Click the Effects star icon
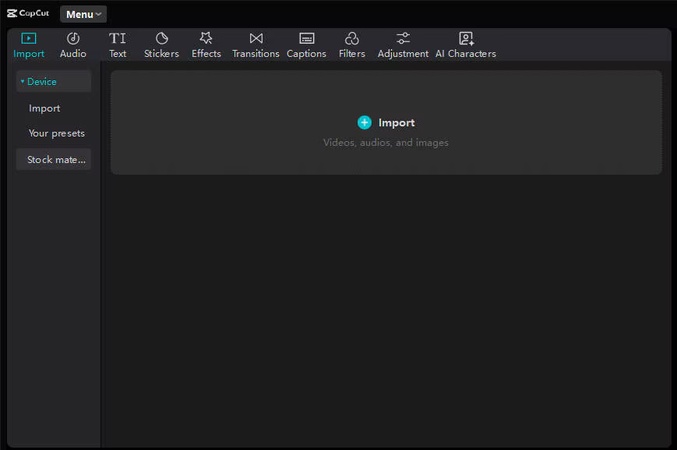Viewport: 677px width, 450px height. (206, 38)
